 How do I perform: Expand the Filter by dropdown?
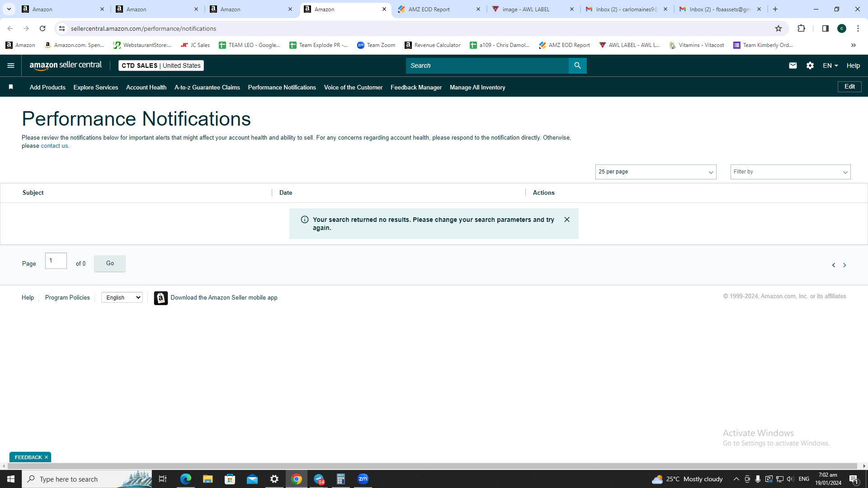coord(790,172)
